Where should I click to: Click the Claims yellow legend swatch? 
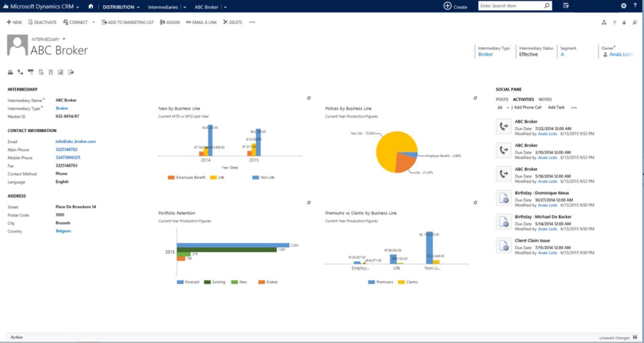pyautogui.click(x=401, y=282)
